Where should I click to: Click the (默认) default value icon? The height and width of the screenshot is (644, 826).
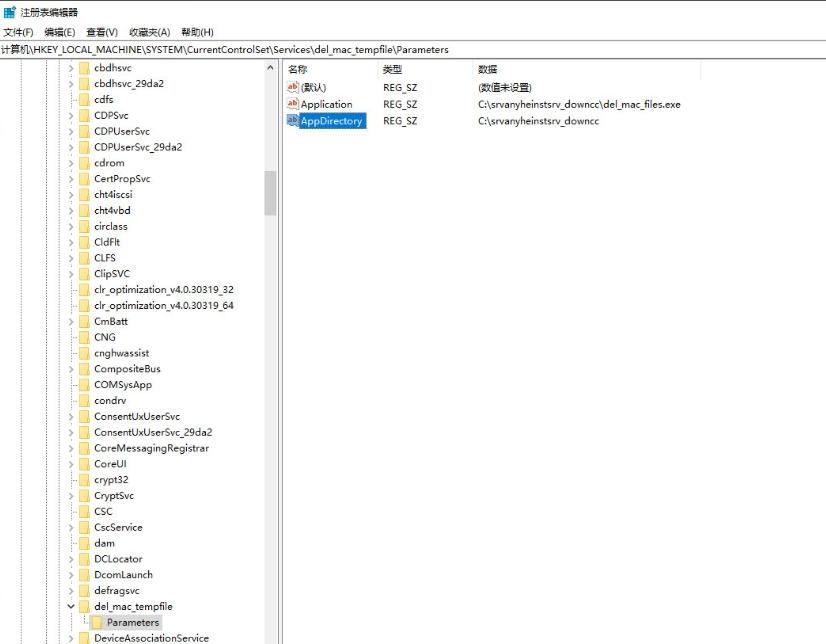point(292,88)
